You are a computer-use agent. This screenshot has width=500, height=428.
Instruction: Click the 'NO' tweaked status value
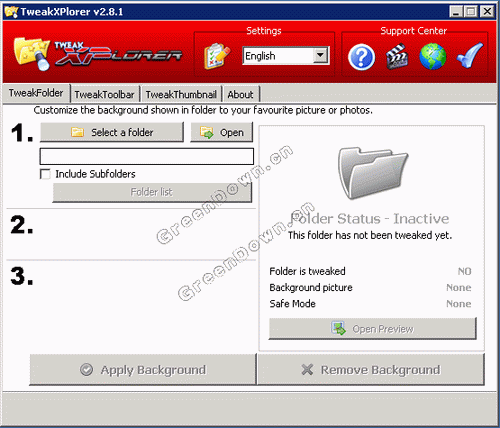coord(464,271)
